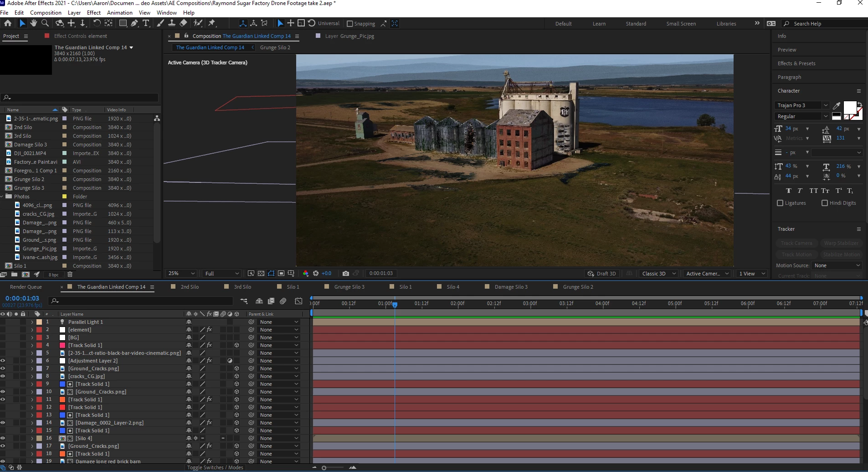This screenshot has height=472, width=868.
Task: Click the Take Snapshot camera icon
Action: click(x=346, y=274)
